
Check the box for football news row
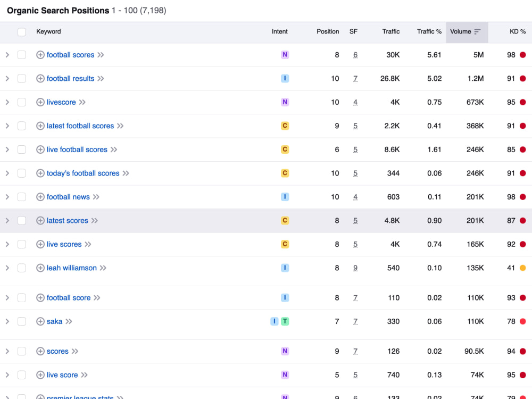pos(22,197)
